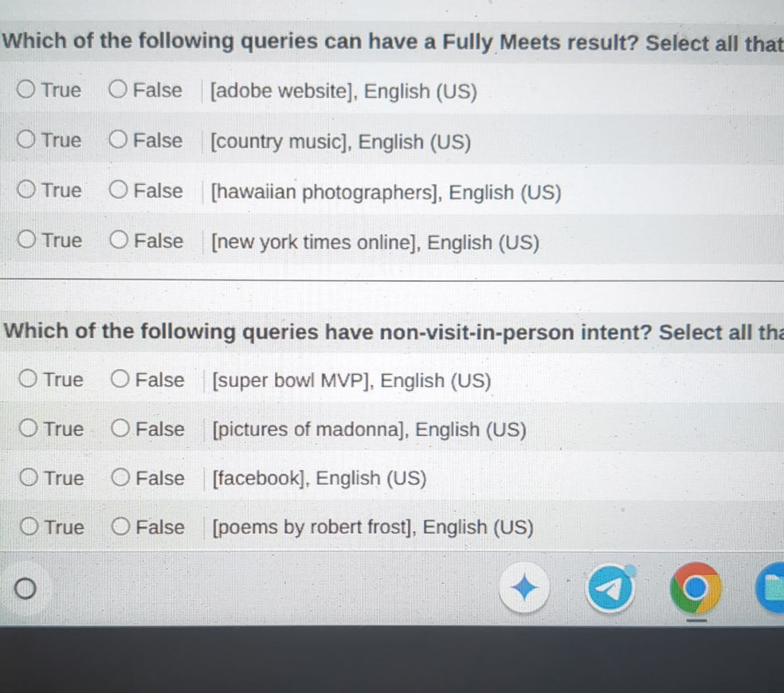
Task: Choose True for [facebook] query
Action: (27, 477)
